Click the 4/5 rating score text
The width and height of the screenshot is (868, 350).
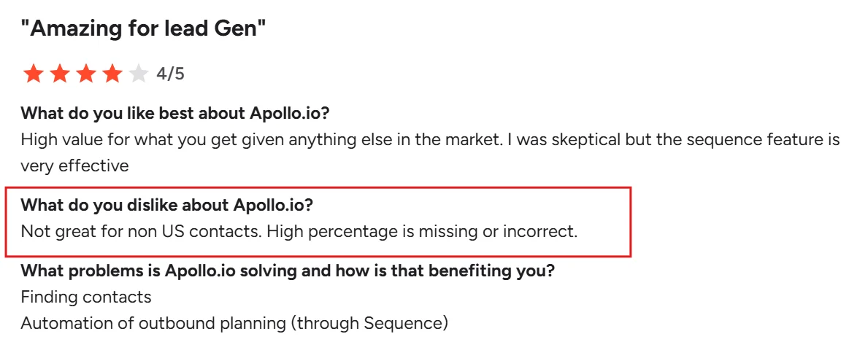(x=170, y=74)
